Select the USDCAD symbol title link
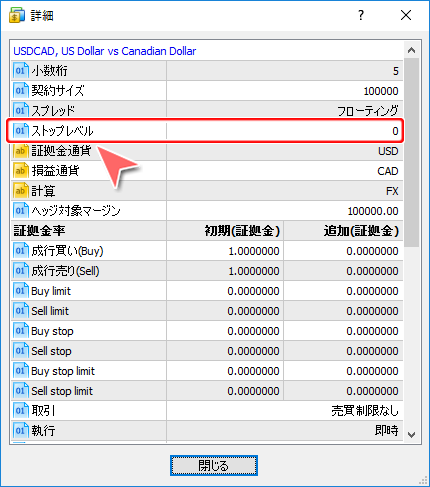 coord(105,51)
